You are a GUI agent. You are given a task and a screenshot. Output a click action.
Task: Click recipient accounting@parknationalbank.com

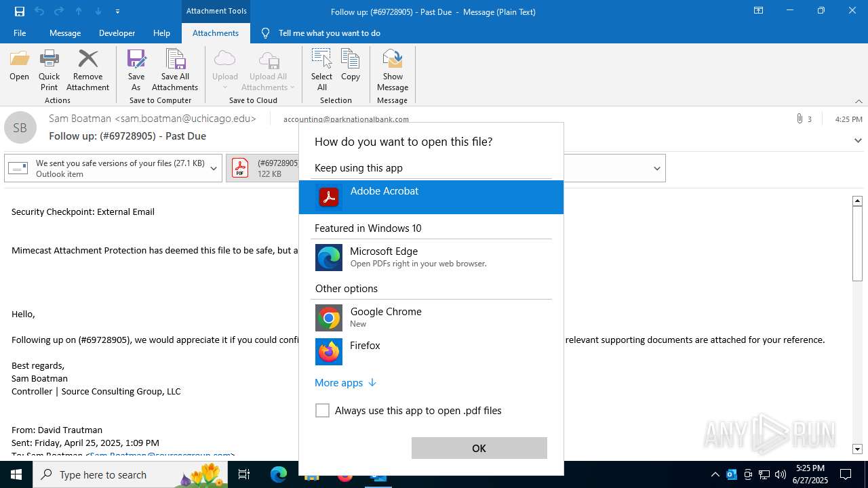[346, 119]
